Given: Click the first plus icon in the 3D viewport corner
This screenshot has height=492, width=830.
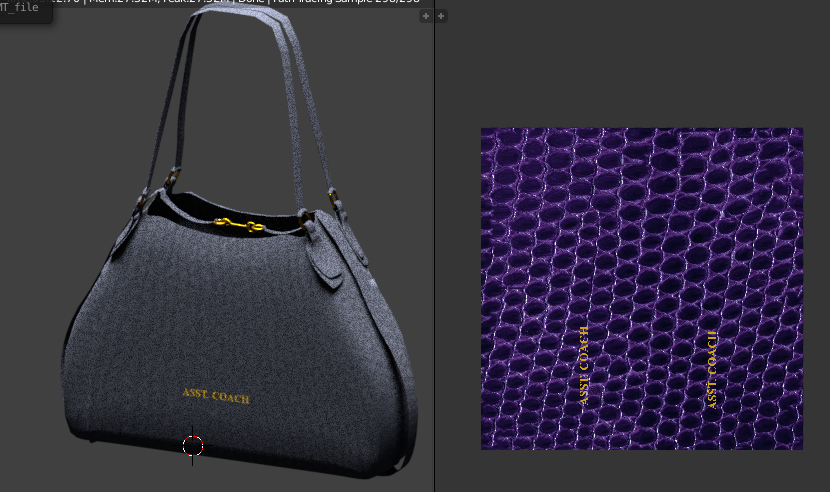Looking at the screenshot, I should (426, 16).
